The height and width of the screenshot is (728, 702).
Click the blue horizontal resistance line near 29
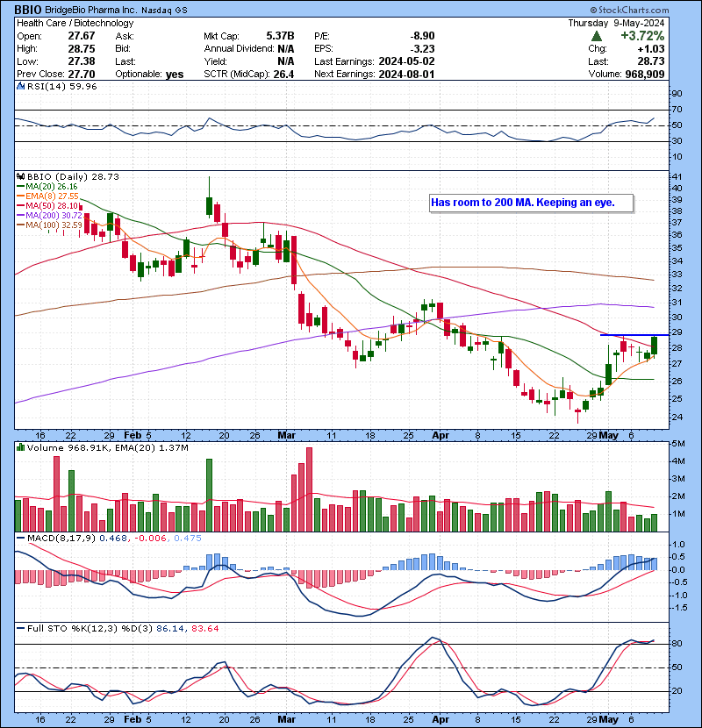click(634, 335)
